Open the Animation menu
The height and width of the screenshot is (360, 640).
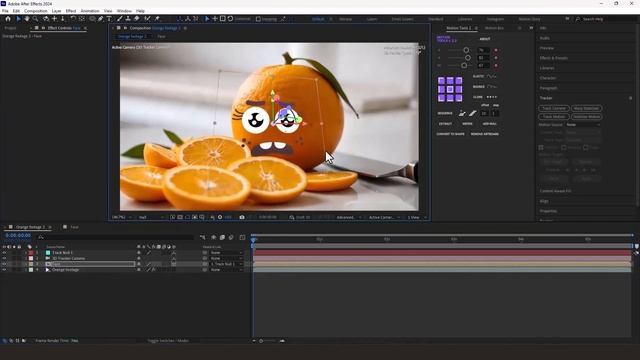point(90,11)
